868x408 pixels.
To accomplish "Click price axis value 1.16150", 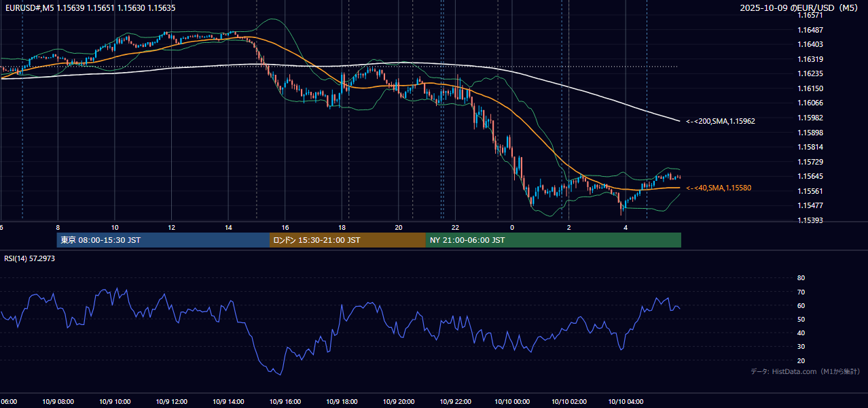I will tap(810, 88).
